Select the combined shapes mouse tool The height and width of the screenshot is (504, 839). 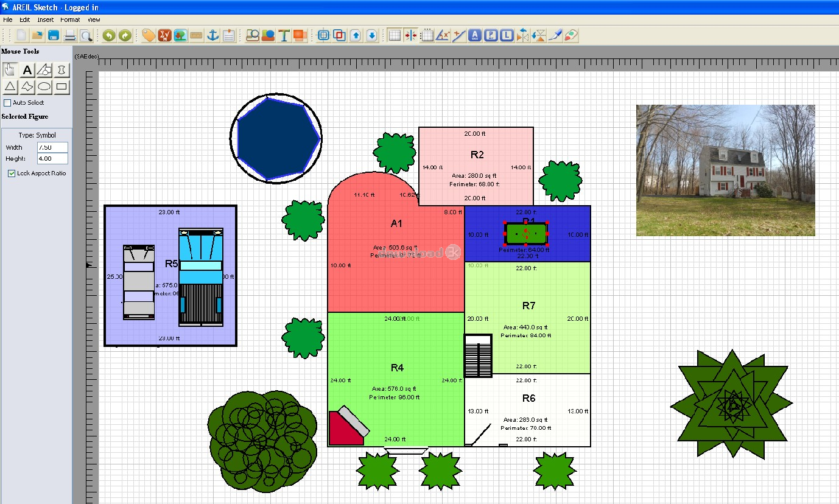44,70
